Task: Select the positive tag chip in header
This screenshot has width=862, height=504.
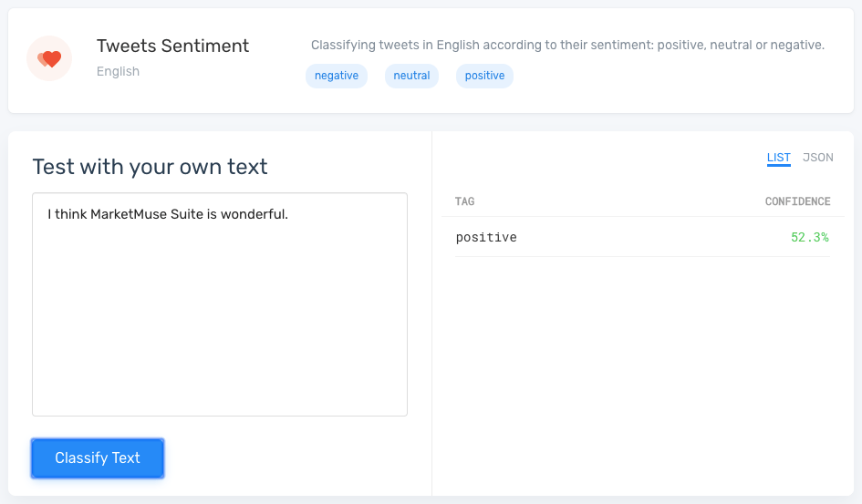Action: click(x=484, y=76)
